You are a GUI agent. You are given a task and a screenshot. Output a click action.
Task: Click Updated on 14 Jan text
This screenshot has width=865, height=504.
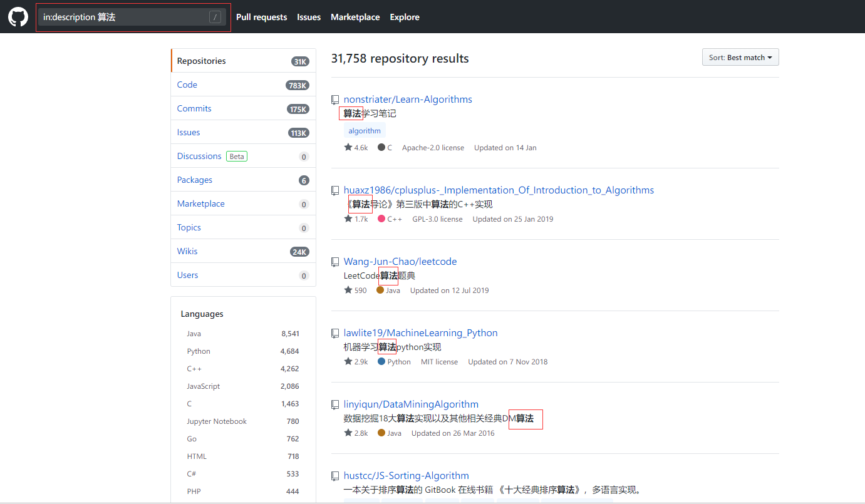coord(505,148)
